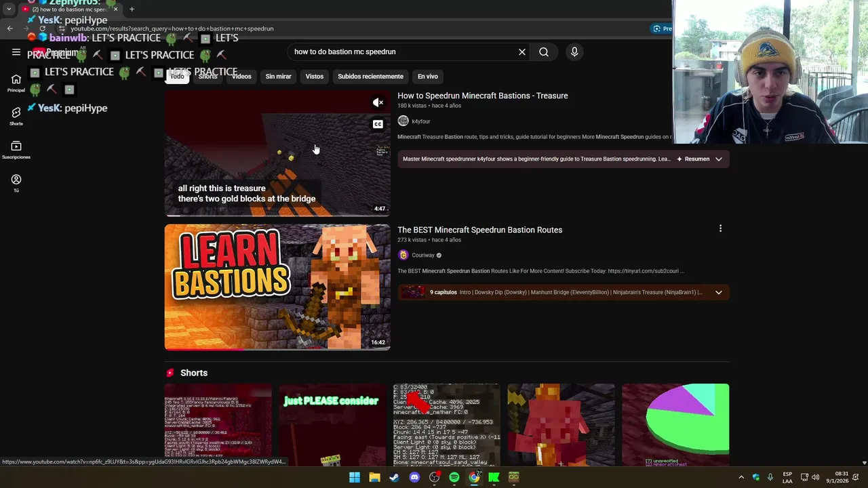Toggle CC captions on the video preview

tap(378, 124)
